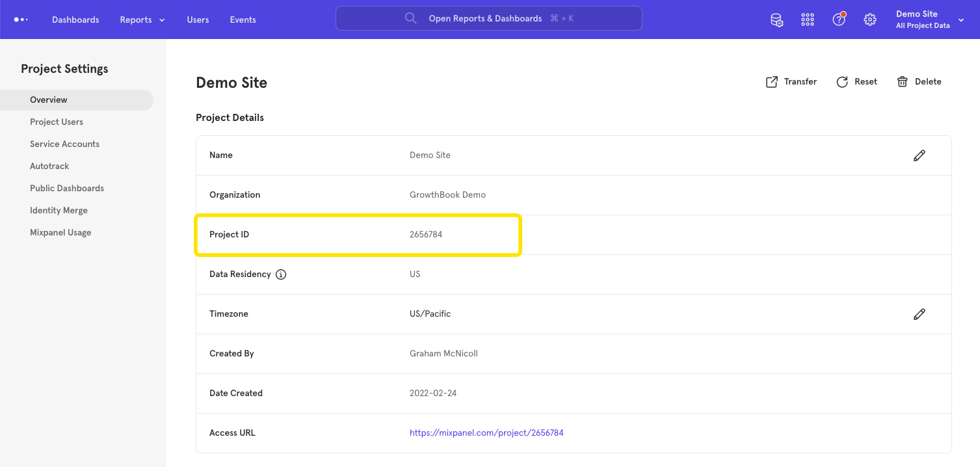Screen dimensions: 980x467
Task: Click the Access URL row label
Action: click(x=232, y=433)
